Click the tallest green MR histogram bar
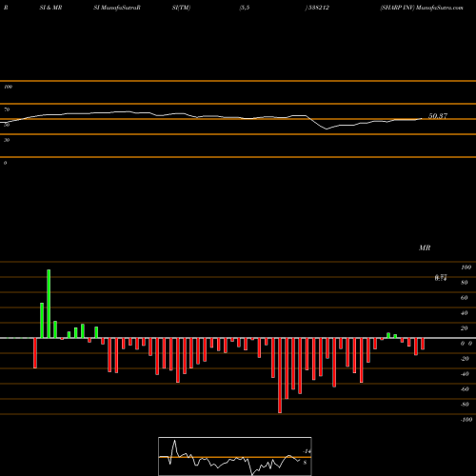The image size is (476, 476). pos(49,304)
